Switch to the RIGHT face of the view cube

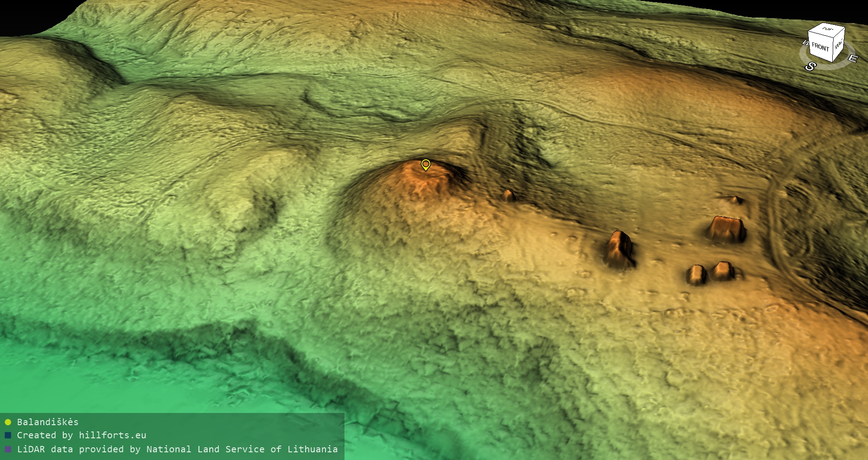tap(839, 45)
